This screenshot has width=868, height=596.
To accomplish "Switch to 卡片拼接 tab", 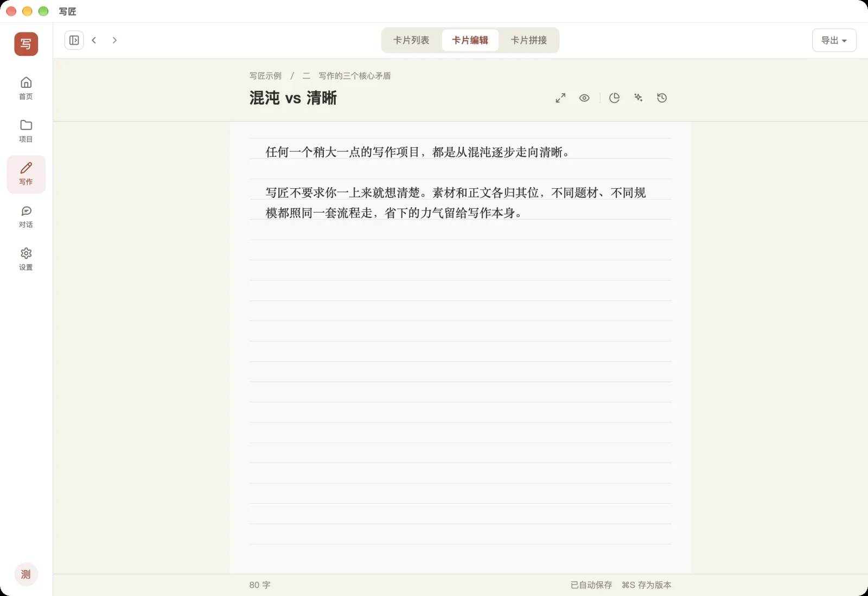I will [529, 40].
